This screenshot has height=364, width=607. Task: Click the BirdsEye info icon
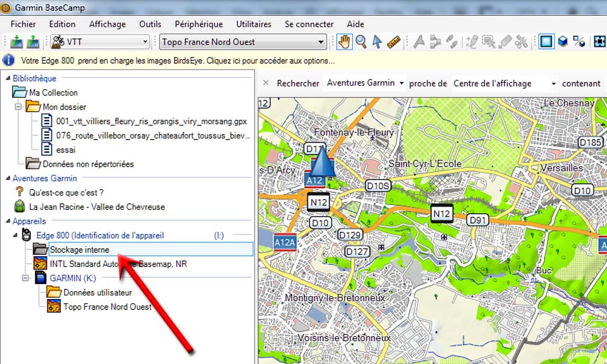8,60
